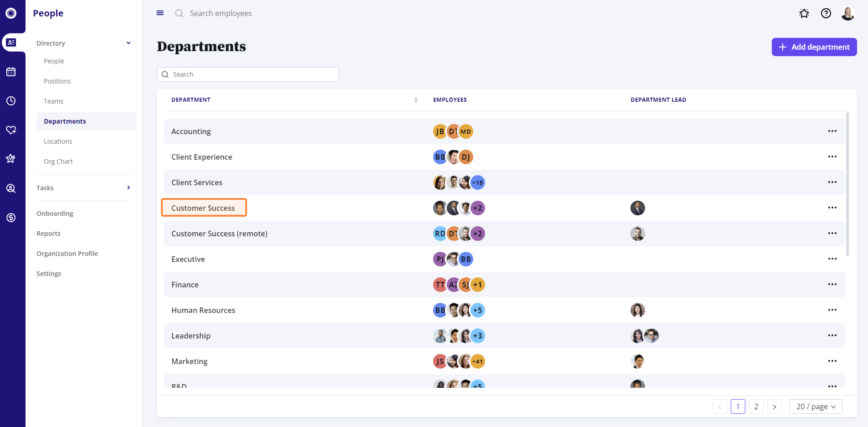Open the 20 / page dropdown
The width and height of the screenshot is (868, 427).
pyautogui.click(x=815, y=406)
